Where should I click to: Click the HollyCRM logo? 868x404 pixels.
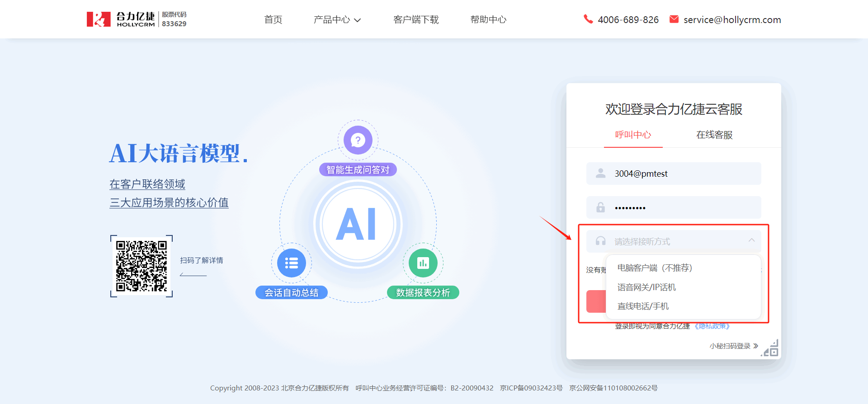121,19
